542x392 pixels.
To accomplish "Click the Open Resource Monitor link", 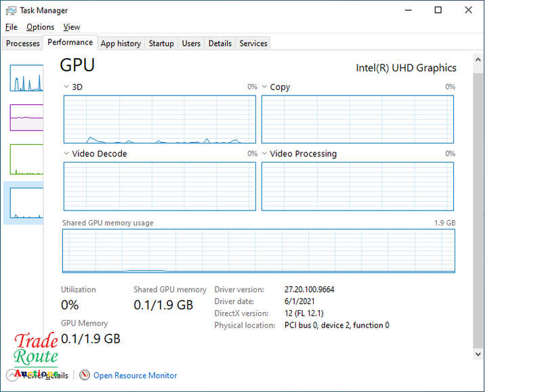I will click(x=135, y=376).
